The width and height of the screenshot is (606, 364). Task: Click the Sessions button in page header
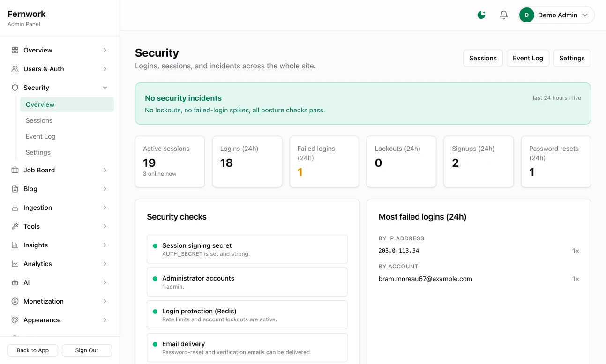tap(483, 58)
